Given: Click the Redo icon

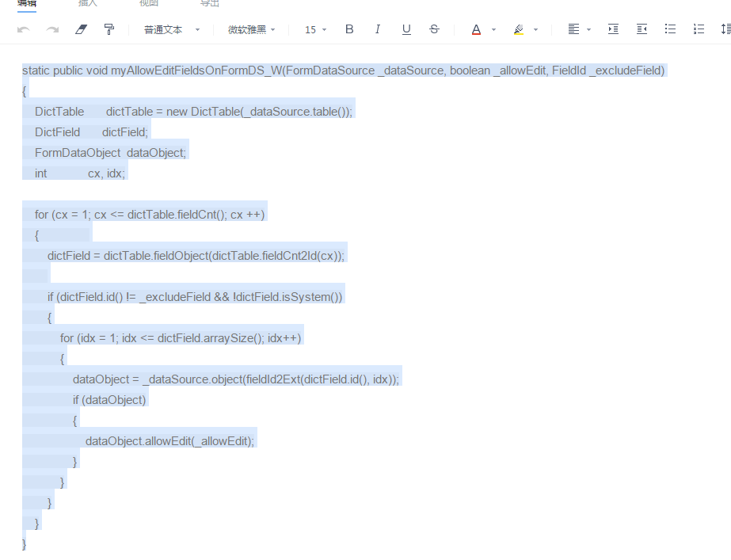Looking at the screenshot, I should click(x=51, y=29).
